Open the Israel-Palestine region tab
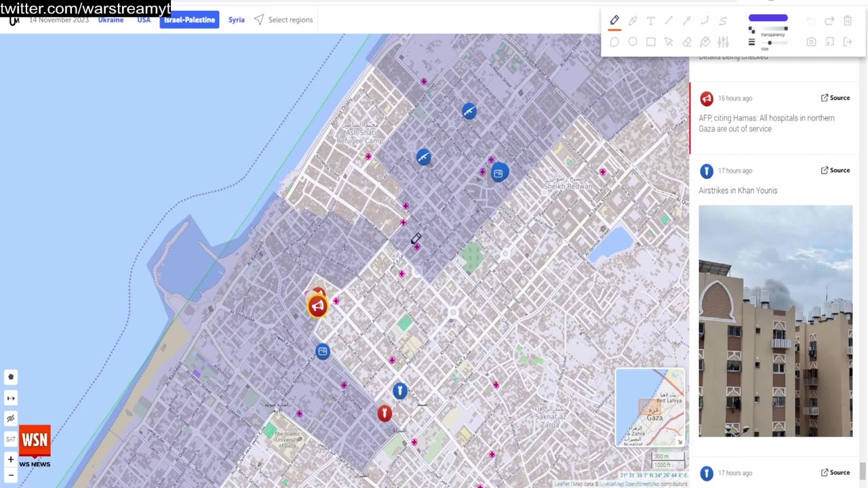This screenshot has height=488, width=868. [x=189, y=20]
